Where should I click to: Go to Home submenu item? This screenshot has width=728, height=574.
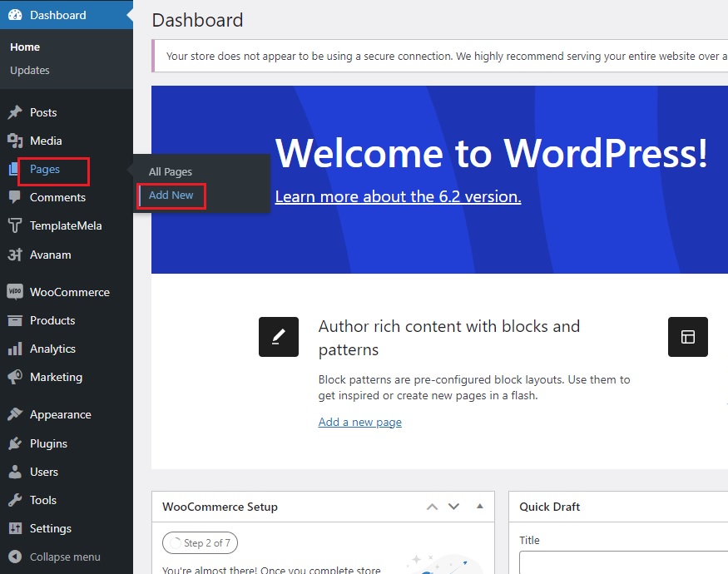coord(25,47)
